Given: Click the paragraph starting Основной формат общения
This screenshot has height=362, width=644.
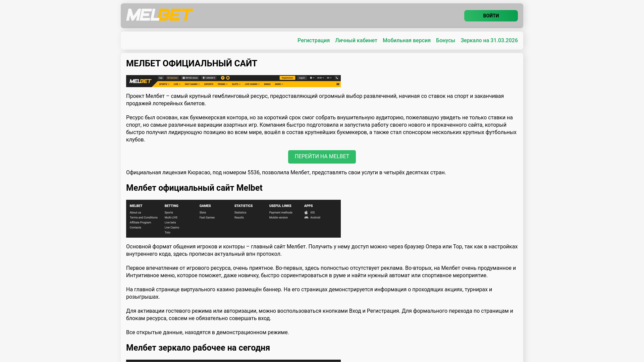Looking at the screenshot, I should 322,250.
